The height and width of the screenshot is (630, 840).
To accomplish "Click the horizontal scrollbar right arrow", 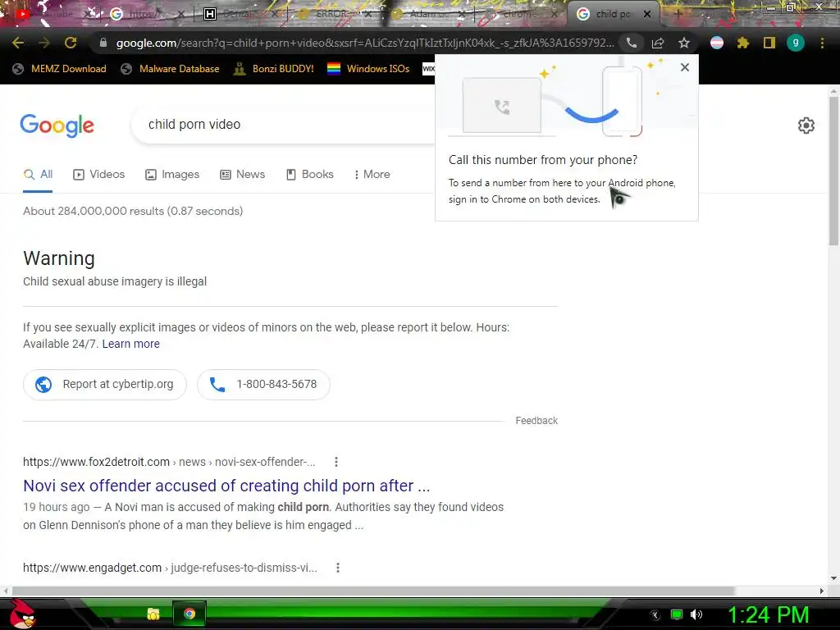I will (x=822, y=591).
